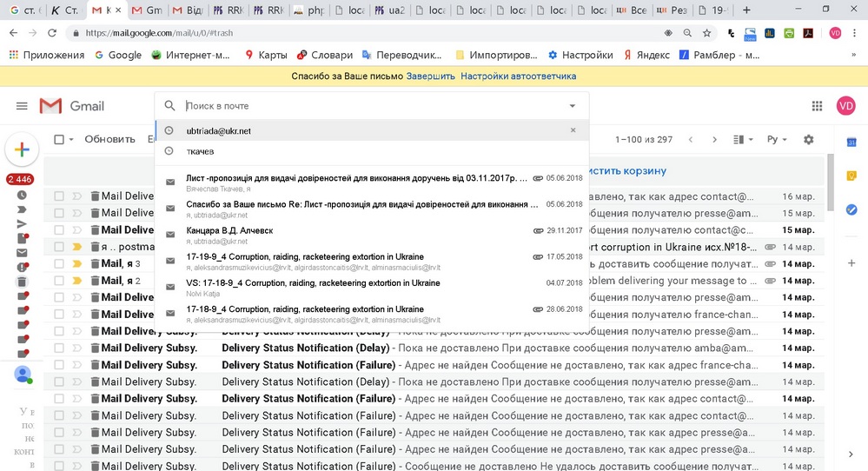868x471 pixels.
Task: Switch to the 'Все' browser tab
Action: point(631,10)
